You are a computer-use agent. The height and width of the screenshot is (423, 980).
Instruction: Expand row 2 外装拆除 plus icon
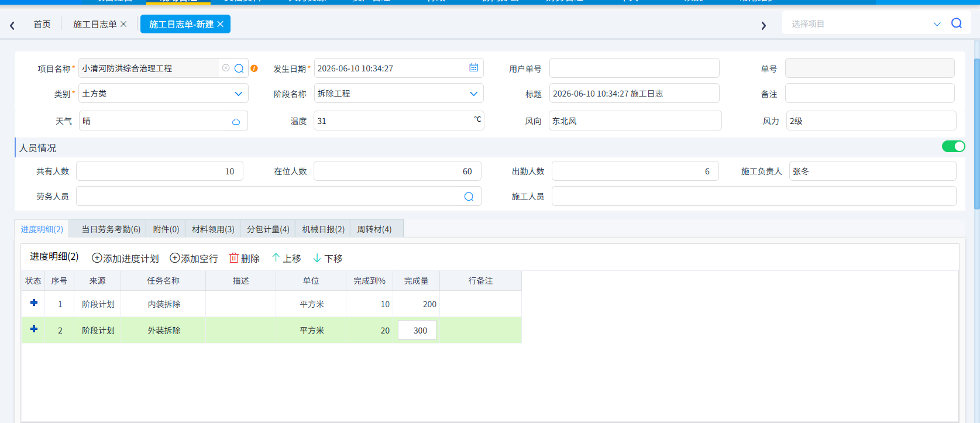[x=34, y=329]
